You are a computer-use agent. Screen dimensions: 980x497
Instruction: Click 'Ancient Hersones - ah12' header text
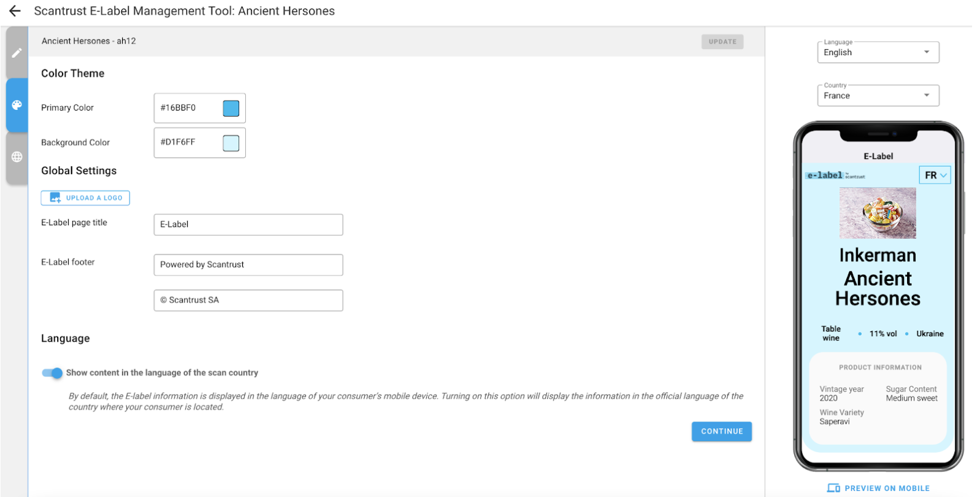point(89,41)
